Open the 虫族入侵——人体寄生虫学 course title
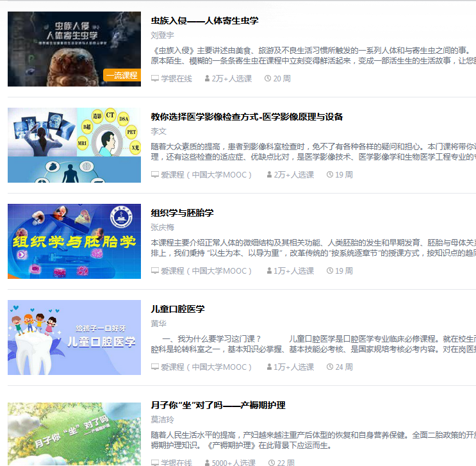This screenshot has width=476, height=466. [x=204, y=21]
